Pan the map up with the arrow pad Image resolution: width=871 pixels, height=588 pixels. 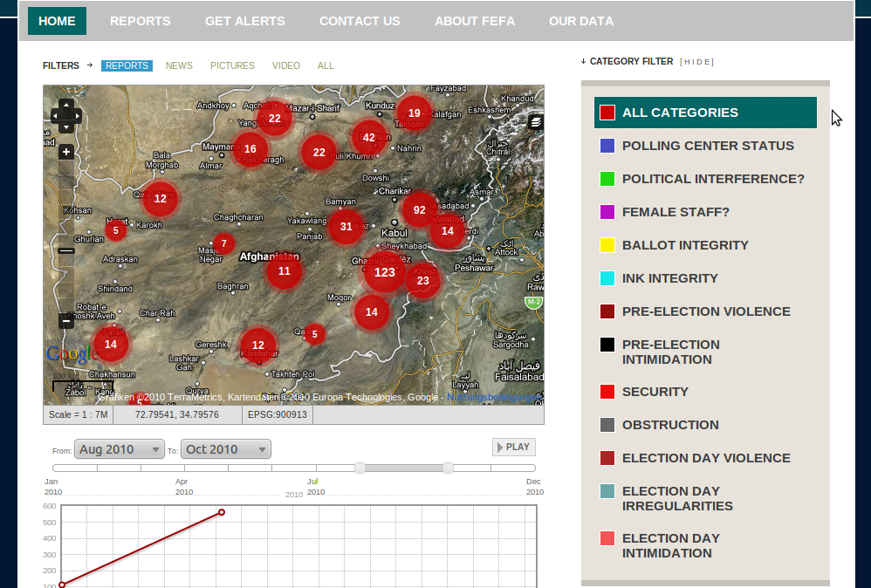tap(65, 105)
